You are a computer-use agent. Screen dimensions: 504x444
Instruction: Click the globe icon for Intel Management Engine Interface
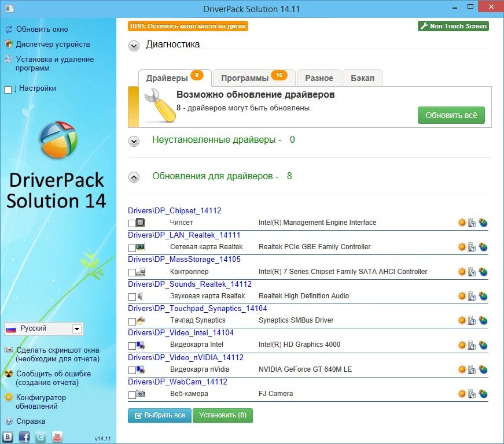coord(483,222)
